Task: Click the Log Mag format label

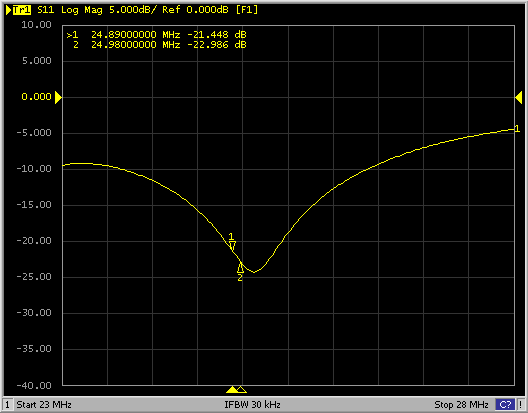Action: tap(82, 10)
